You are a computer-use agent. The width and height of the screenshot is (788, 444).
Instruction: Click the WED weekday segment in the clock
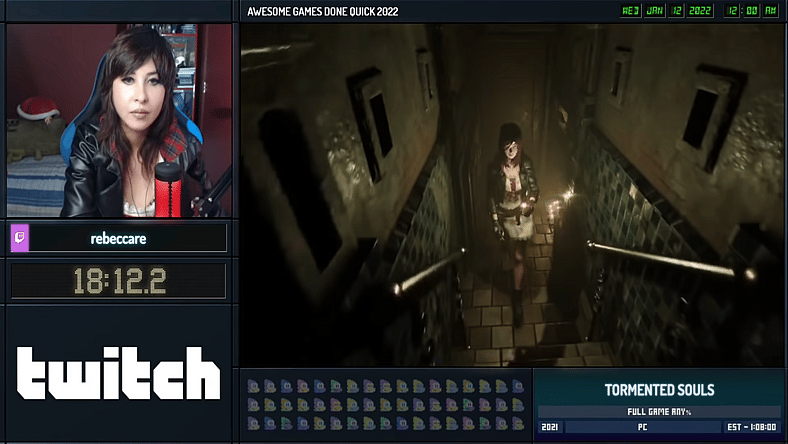click(x=631, y=12)
